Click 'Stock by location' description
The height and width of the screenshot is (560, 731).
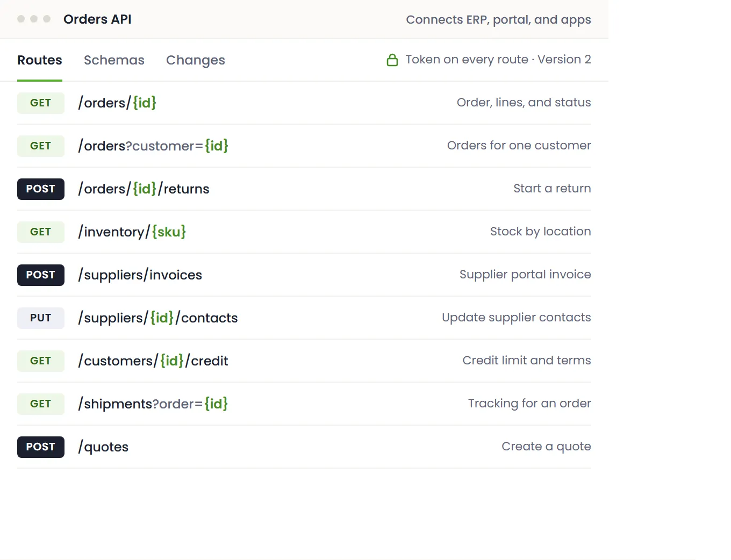click(x=541, y=232)
